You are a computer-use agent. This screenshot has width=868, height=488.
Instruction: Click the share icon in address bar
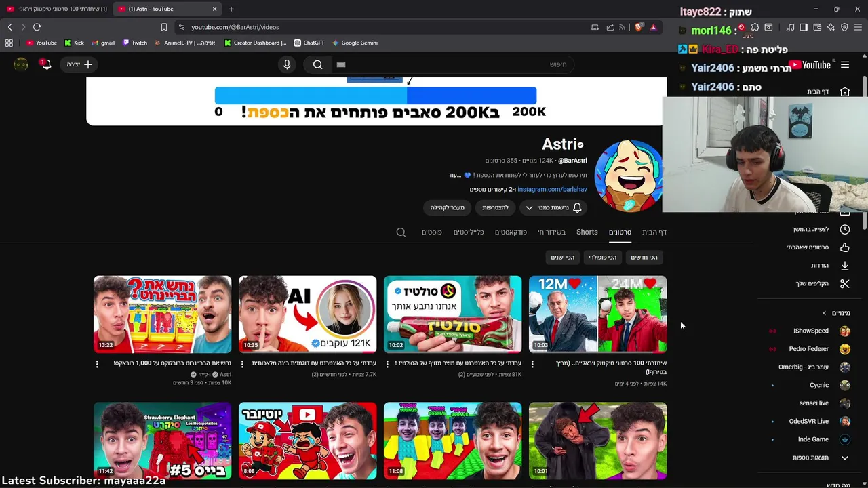point(610,27)
